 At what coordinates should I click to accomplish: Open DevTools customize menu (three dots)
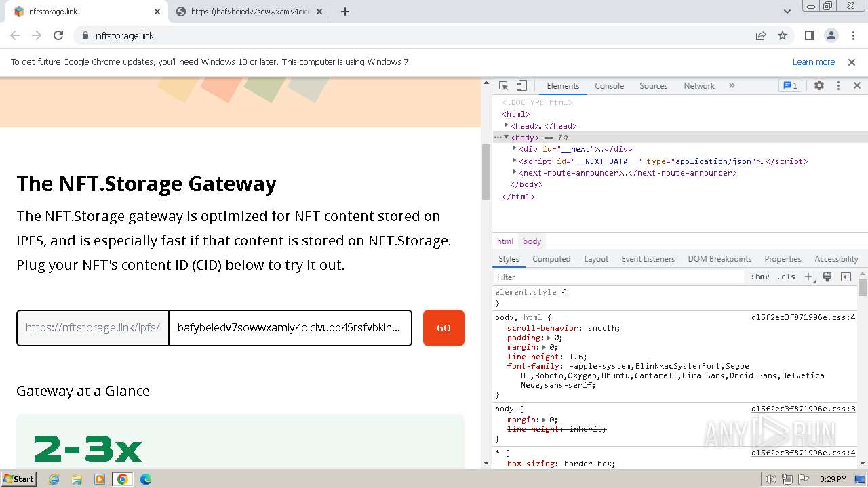pos(838,86)
